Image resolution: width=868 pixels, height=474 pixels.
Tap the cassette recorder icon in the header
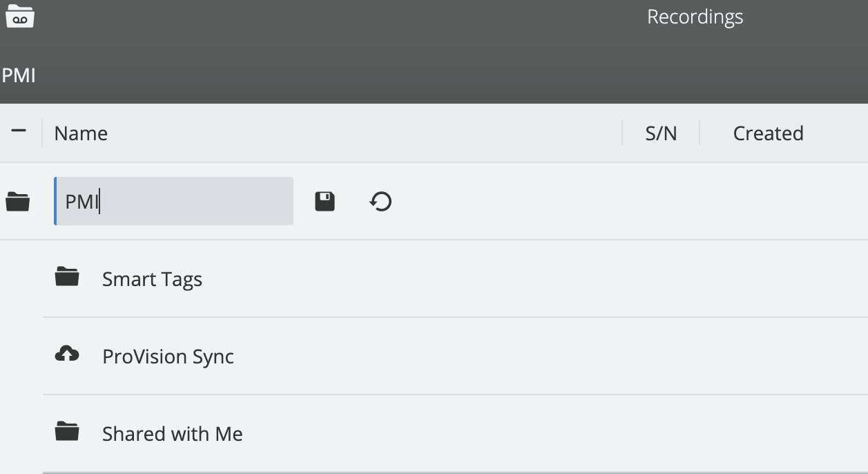(x=20, y=17)
